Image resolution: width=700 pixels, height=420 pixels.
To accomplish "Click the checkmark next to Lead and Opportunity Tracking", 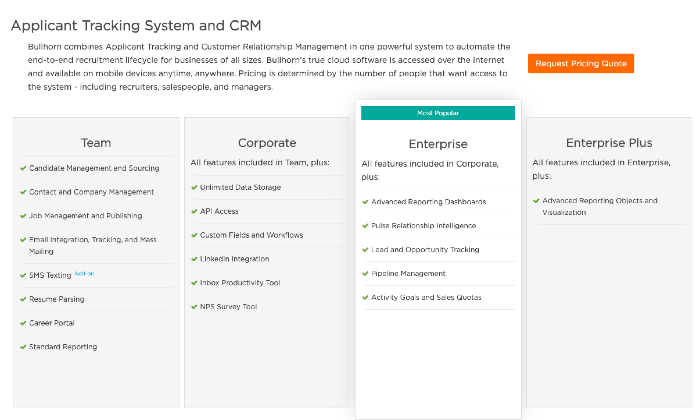I will [x=365, y=250].
